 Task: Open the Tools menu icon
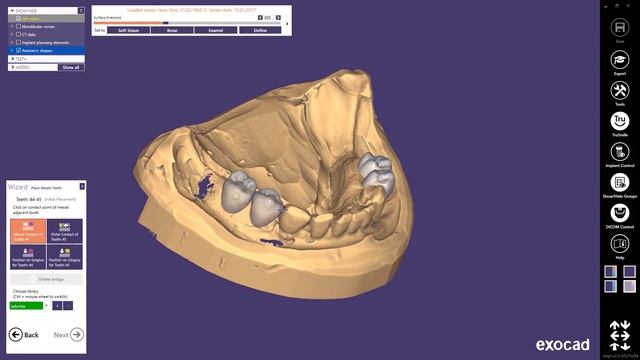tap(620, 90)
